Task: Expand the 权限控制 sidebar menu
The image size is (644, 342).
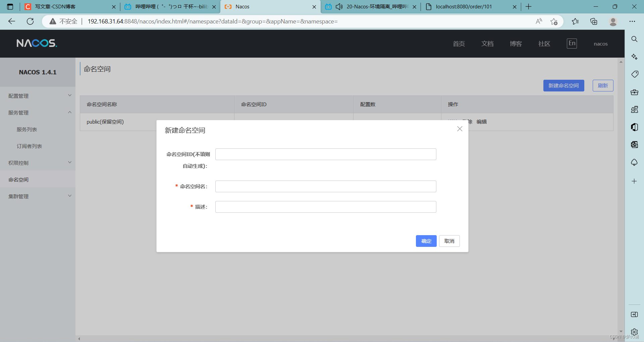Action: [x=38, y=163]
